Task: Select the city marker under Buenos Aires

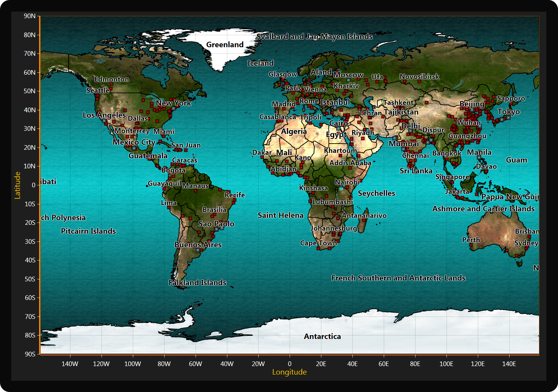Action: 198,250
